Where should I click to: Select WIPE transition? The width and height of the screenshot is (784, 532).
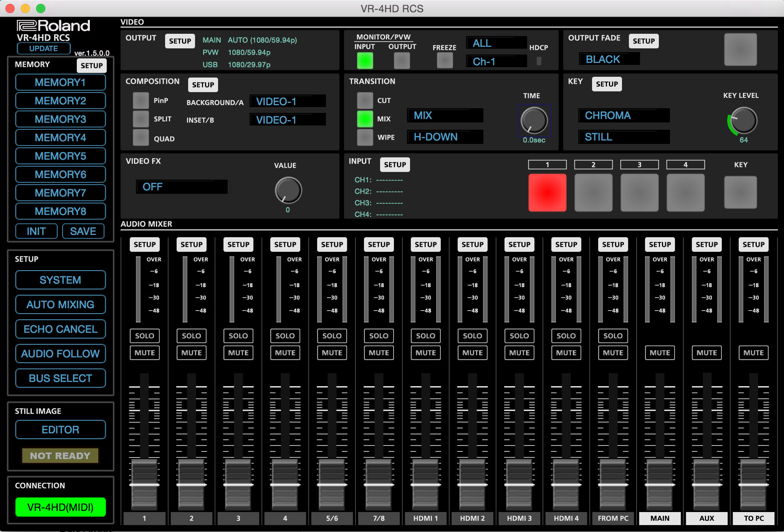coord(365,137)
